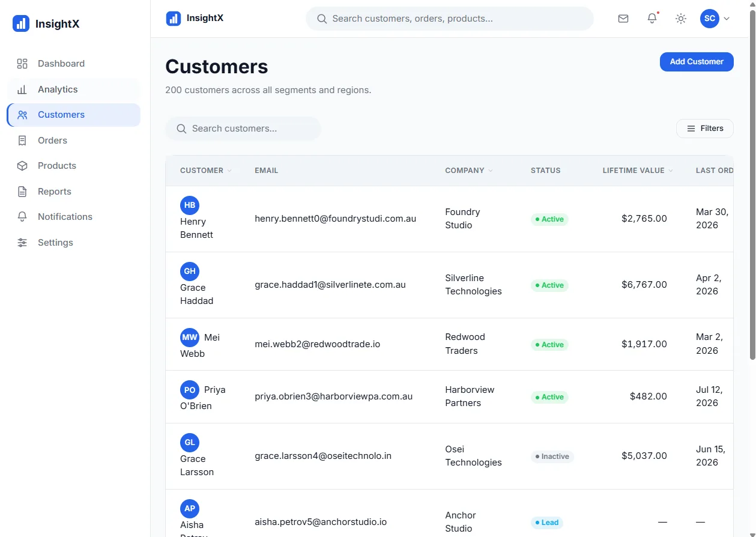
Task: Click the Email column header
Action: [x=267, y=171]
